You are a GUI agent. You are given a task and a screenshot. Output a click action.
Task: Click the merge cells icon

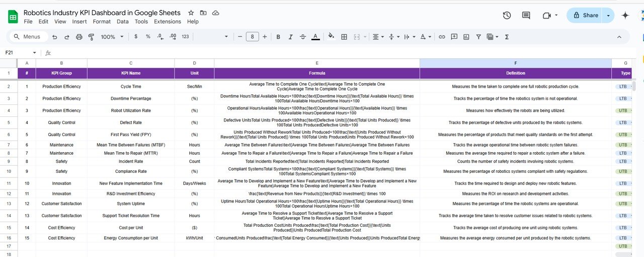point(357,37)
